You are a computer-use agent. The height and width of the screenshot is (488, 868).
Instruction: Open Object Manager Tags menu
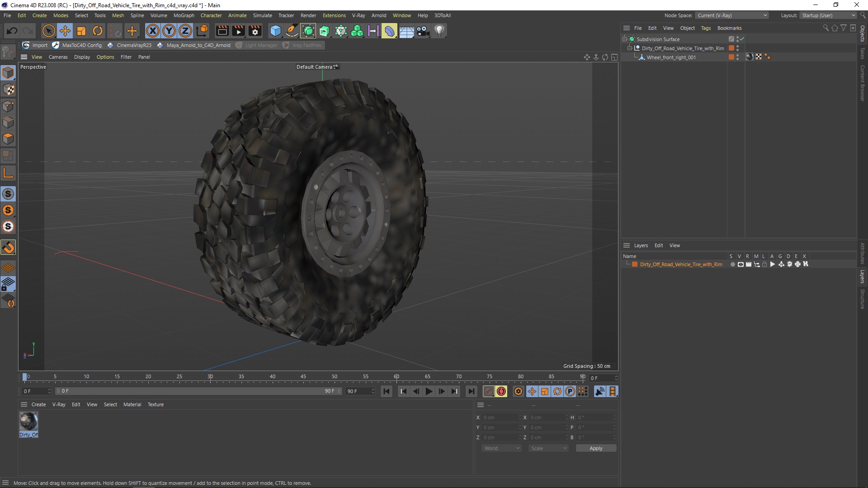706,28
